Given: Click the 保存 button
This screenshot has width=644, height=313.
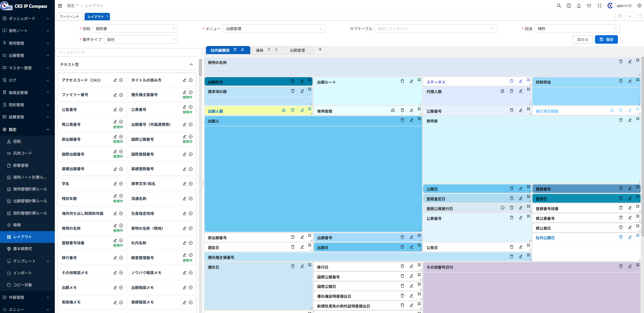Looking at the screenshot, I should pos(606,40).
